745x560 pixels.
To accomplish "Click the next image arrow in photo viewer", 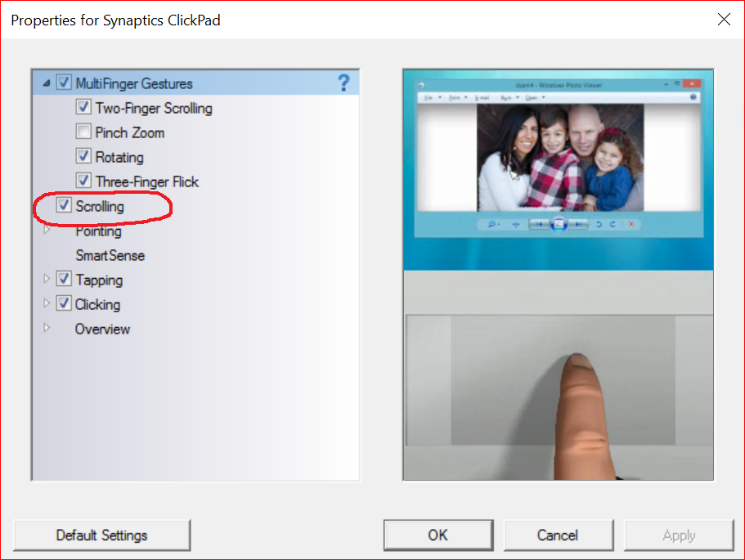I will tap(578, 223).
